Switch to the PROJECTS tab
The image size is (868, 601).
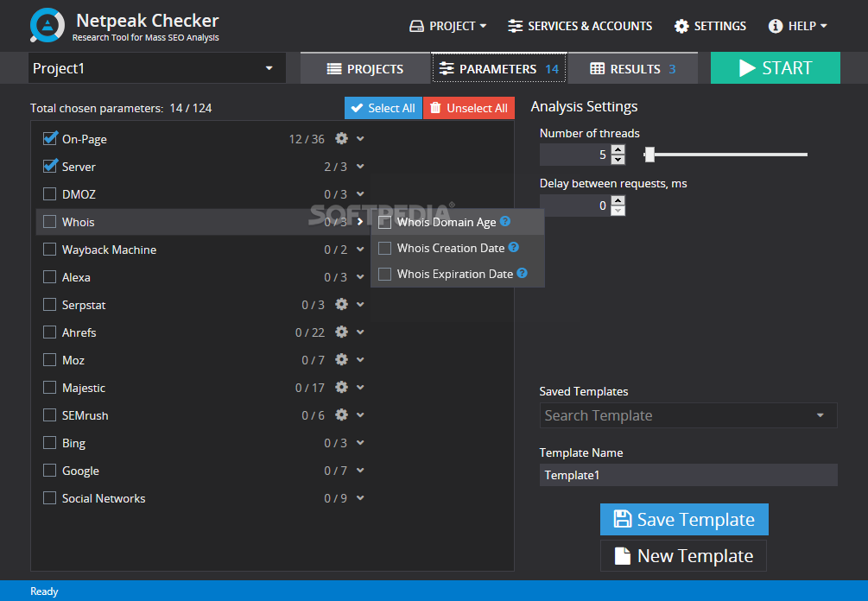364,68
